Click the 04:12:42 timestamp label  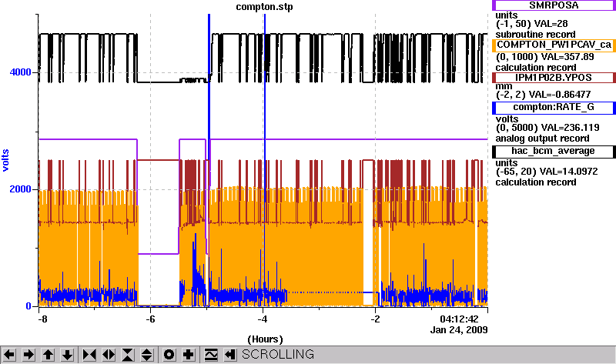(459, 319)
